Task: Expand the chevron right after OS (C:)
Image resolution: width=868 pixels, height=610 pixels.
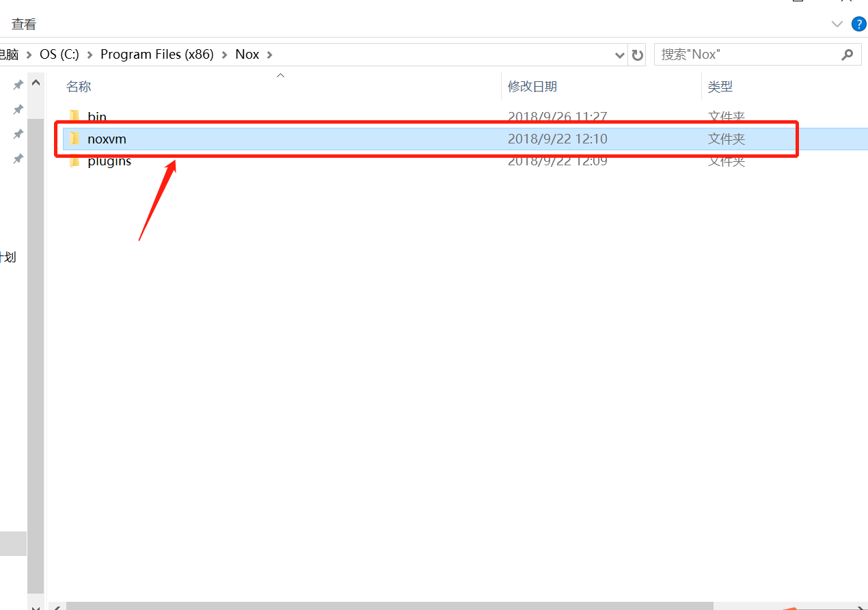Action: [90, 55]
